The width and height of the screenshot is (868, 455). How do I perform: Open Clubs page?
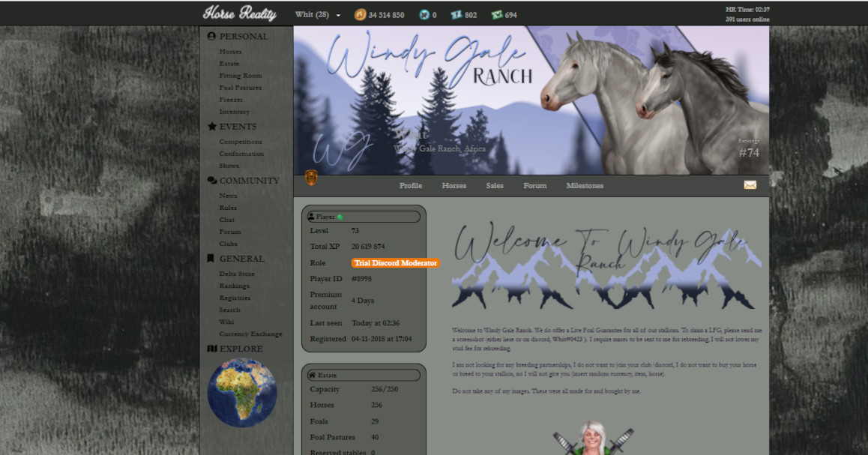tap(228, 244)
